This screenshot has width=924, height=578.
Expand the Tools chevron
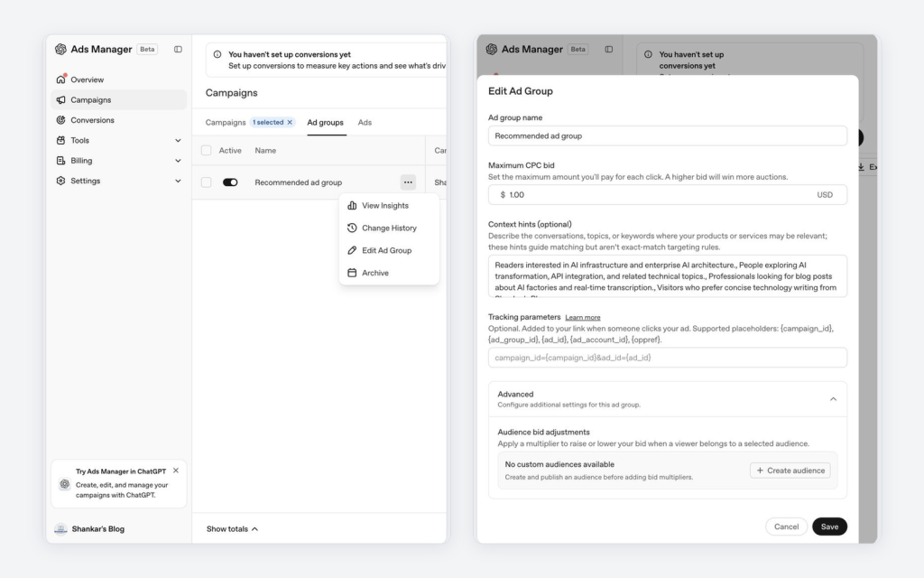click(x=178, y=140)
